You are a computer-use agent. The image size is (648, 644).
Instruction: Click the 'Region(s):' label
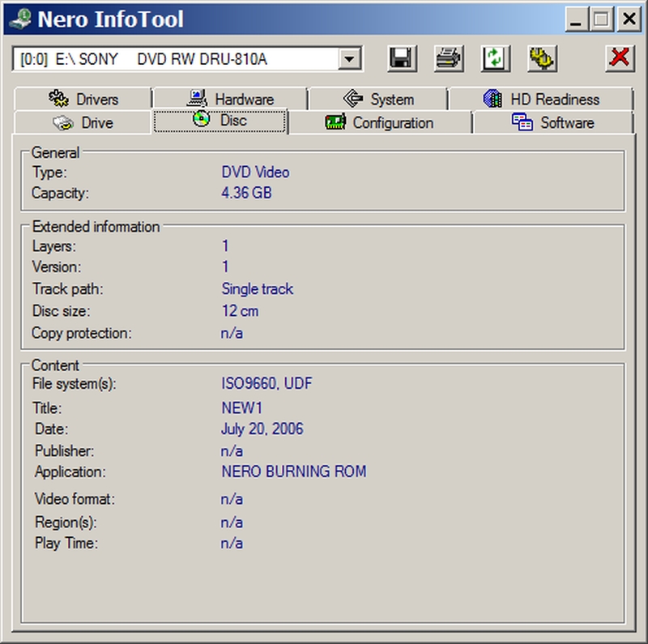click(x=66, y=522)
